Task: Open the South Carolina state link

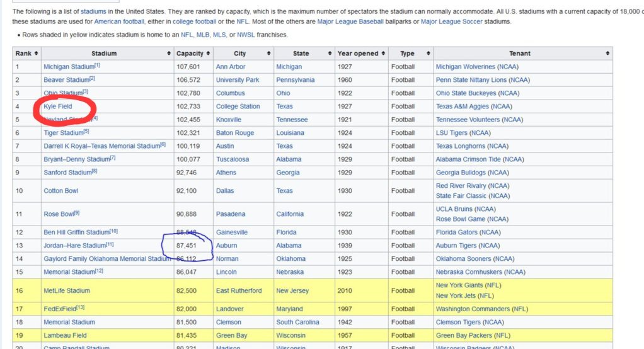Action: tap(297, 323)
